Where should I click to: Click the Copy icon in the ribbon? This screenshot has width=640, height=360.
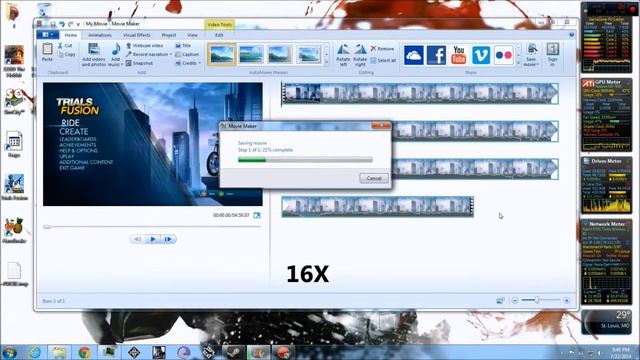(x=60, y=54)
